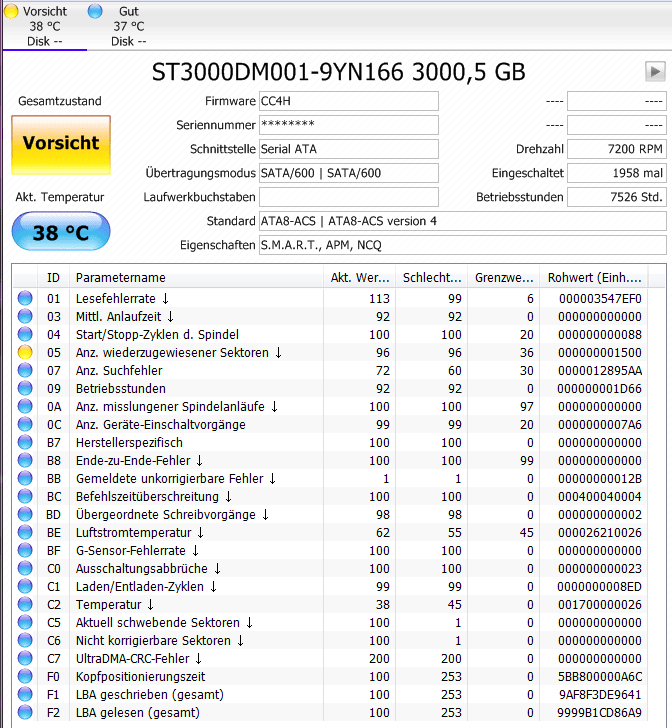Click the Parametername column header
672x728 pixels.
[x=196, y=278]
